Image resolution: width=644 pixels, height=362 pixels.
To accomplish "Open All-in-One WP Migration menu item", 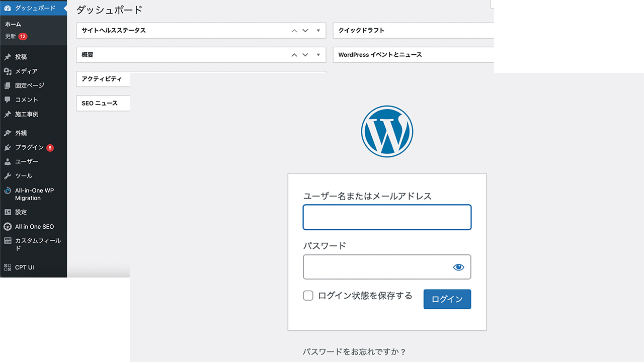I will (x=33, y=194).
